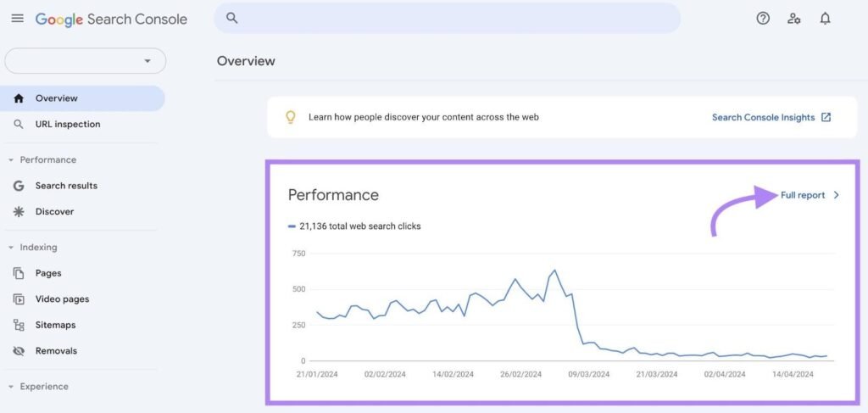Collapse the Indexing sidebar section
The width and height of the screenshot is (868, 413).
(11, 248)
